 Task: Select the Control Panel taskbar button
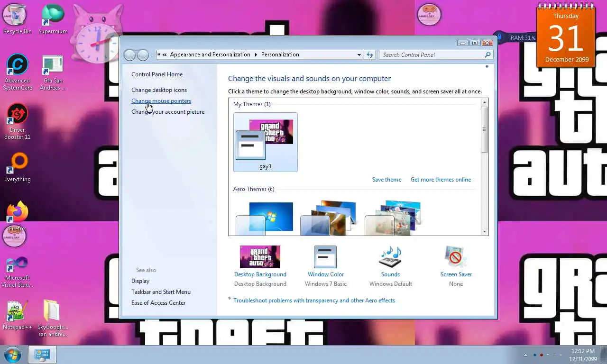[x=42, y=355]
